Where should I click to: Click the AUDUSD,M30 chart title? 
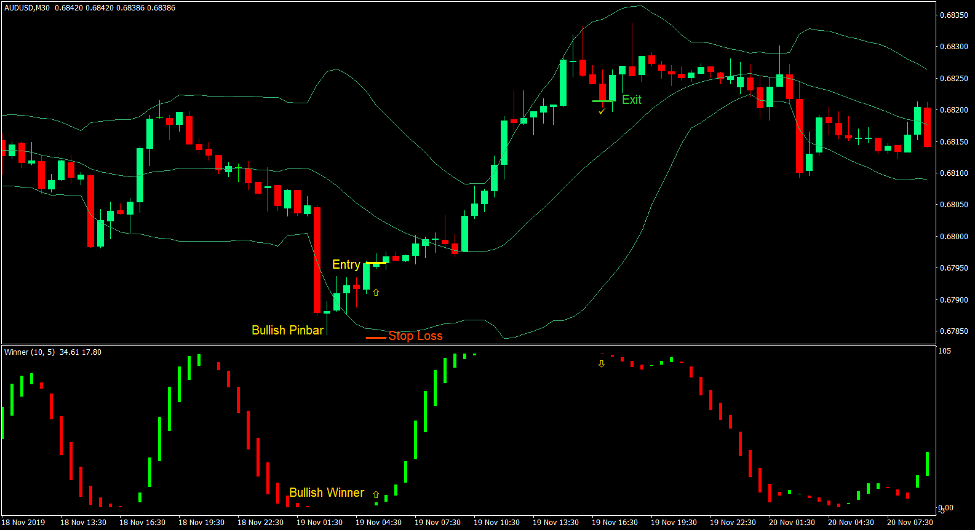(28, 8)
